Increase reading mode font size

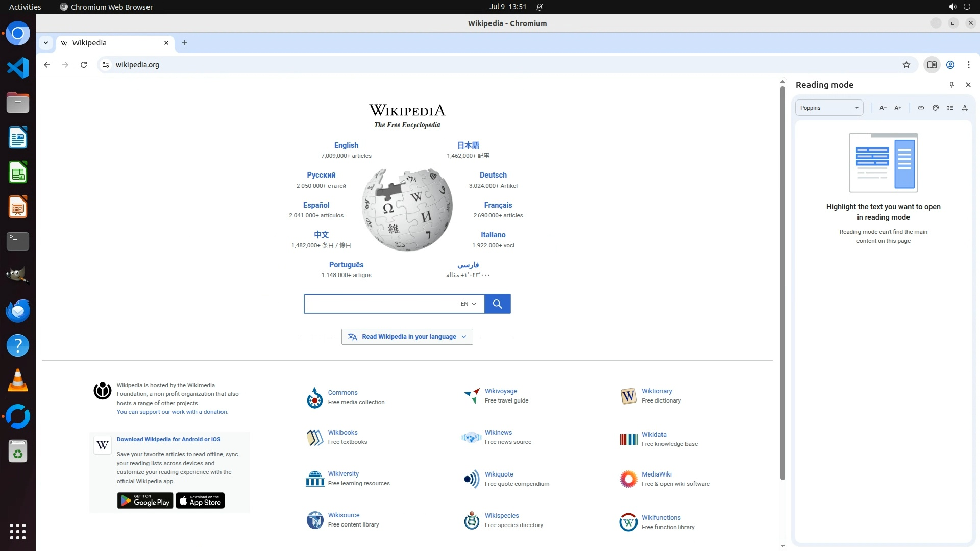point(898,108)
